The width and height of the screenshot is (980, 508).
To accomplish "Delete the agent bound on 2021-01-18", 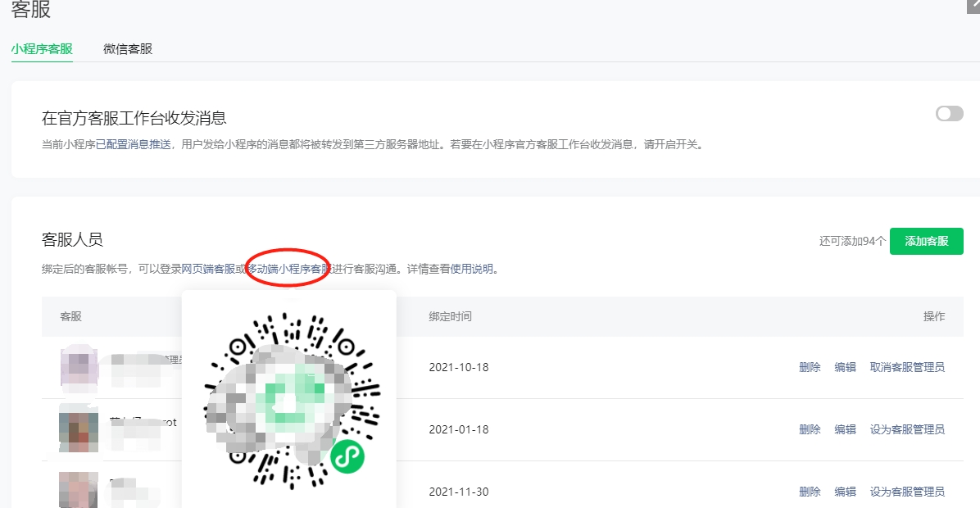I will pos(810,429).
